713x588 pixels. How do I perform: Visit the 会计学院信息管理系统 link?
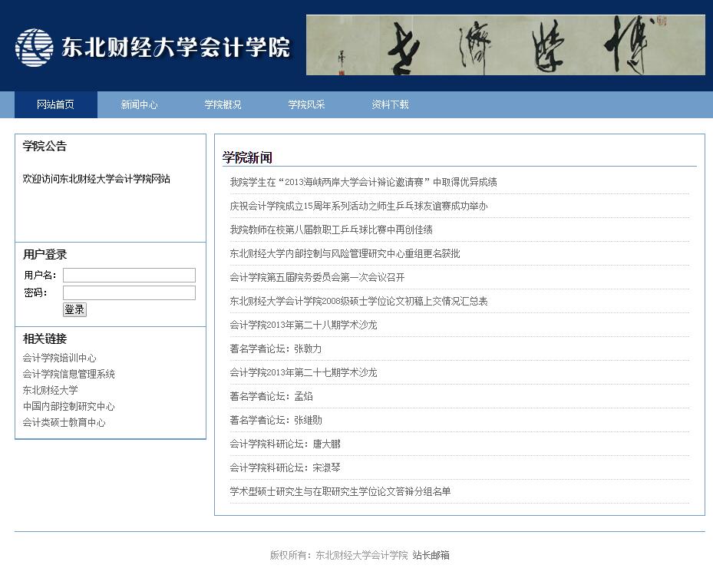click(x=69, y=374)
